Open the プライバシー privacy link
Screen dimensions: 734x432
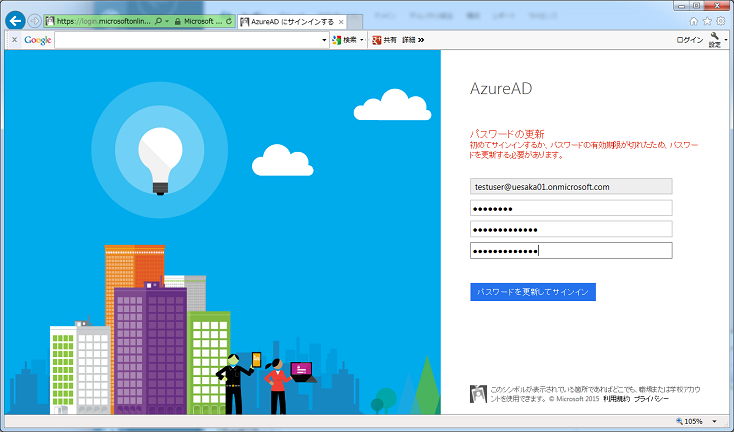[x=651, y=399]
